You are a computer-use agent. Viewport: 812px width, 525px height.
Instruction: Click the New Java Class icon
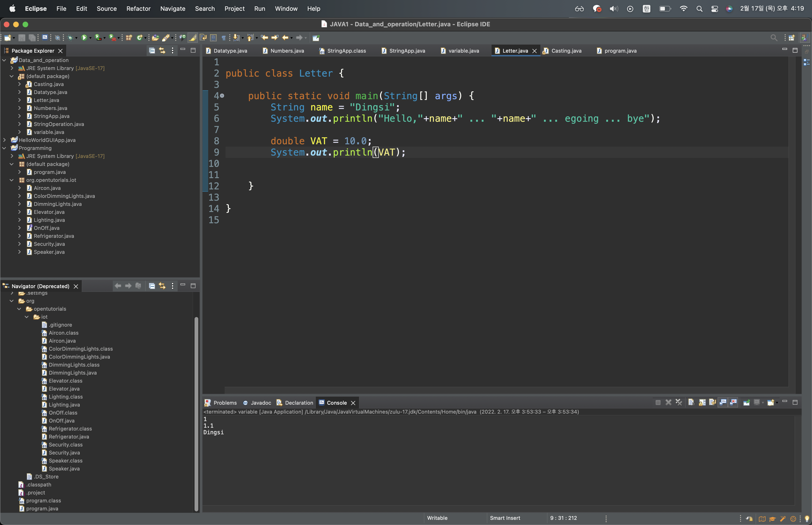click(139, 38)
